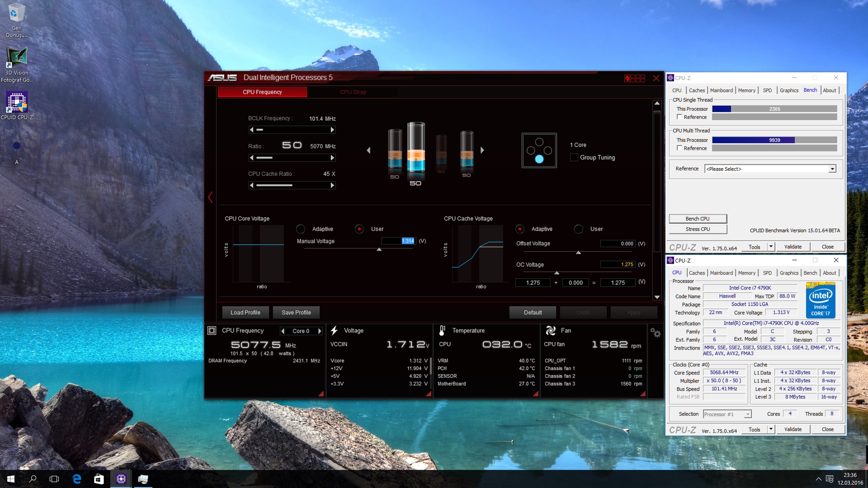Expand Voltage panel red corner arrow
This screenshot has width=868, height=488.
click(429, 393)
